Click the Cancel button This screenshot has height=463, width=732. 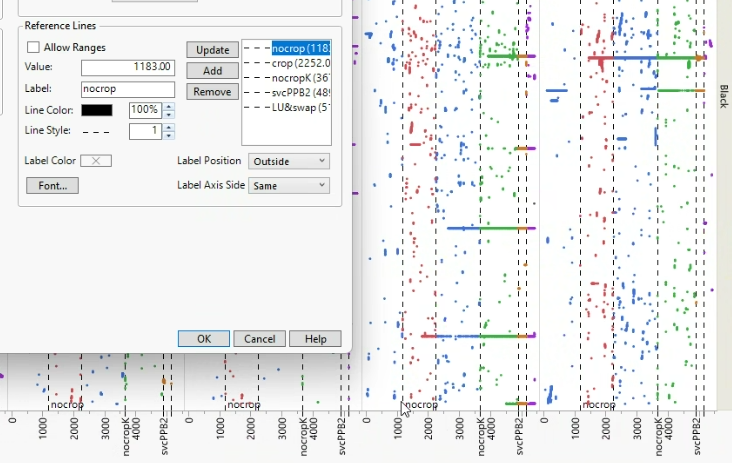point(259,338)
